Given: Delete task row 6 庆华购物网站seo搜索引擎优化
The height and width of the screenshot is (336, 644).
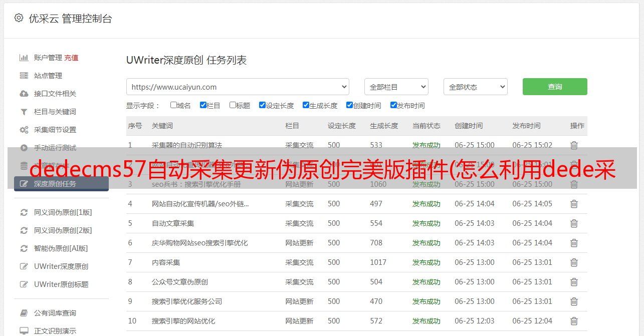Looking at the screenshot, I should (x=574, y=243).
